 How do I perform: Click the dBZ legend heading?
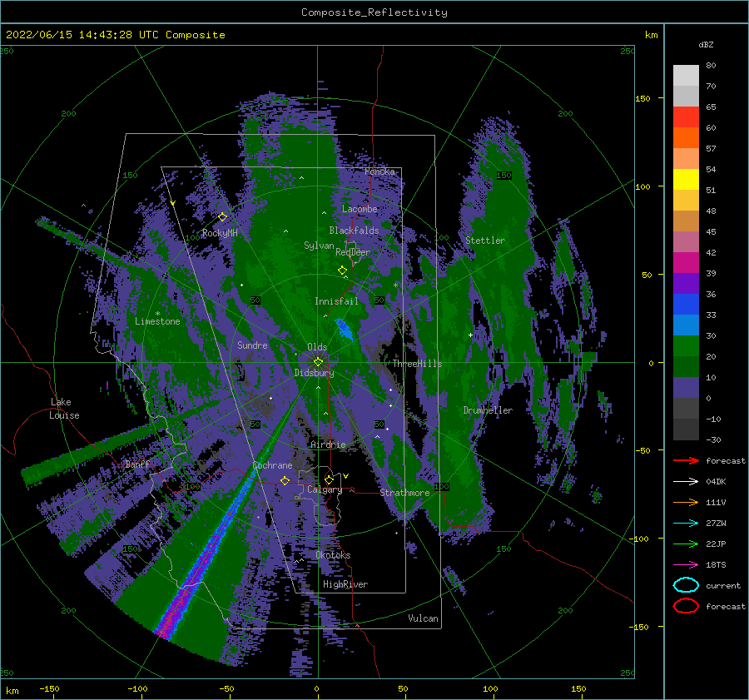706,44
